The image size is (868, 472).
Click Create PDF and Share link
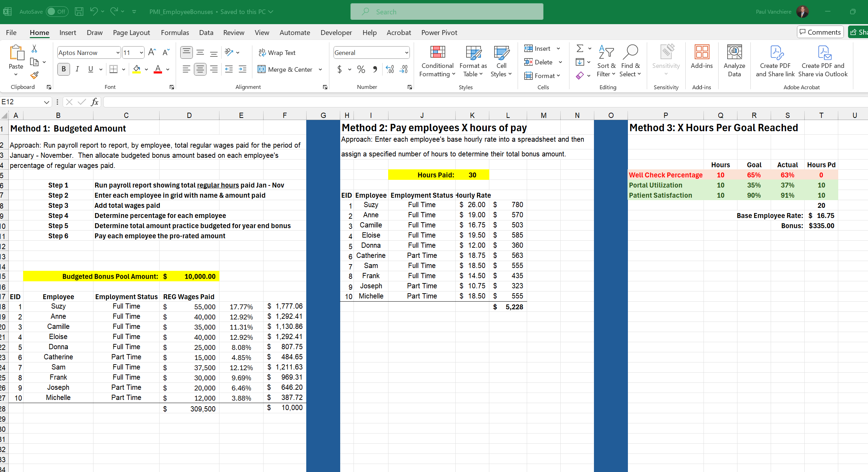point(776,61)
